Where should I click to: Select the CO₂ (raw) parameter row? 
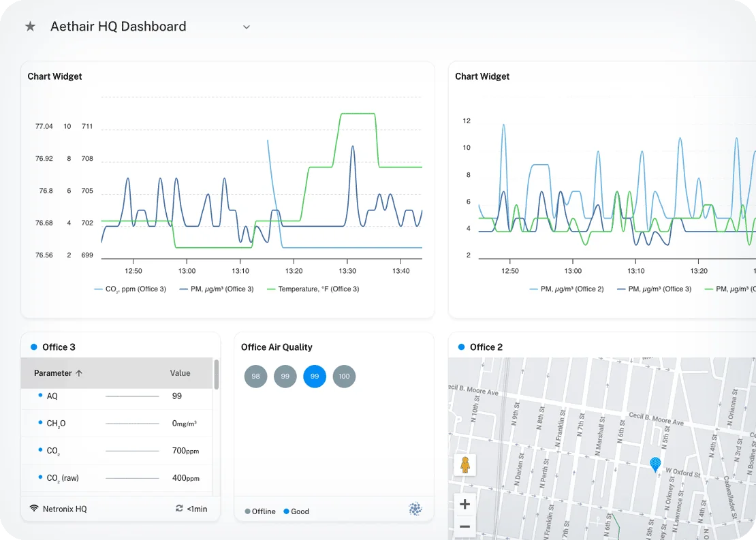pos(116,478)
